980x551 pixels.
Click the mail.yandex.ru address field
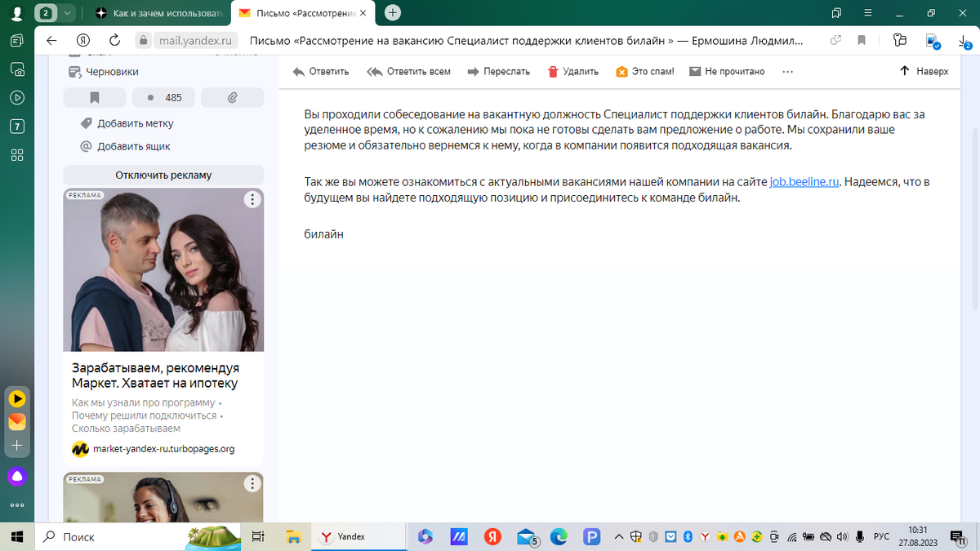(196, 40)
